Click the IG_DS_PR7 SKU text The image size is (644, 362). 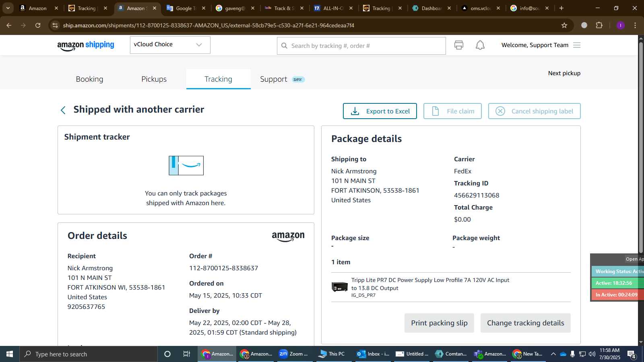(x=363, y=295)
